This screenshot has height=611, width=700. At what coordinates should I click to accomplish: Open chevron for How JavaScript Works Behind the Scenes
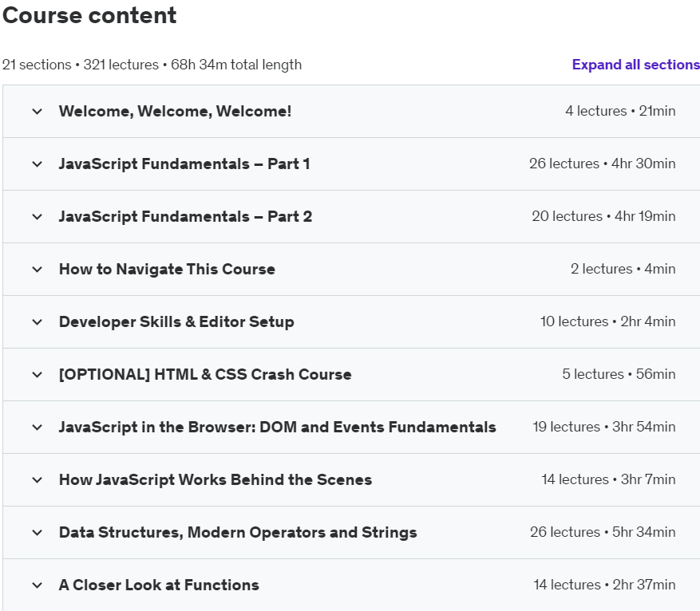[x=37, y=480]
